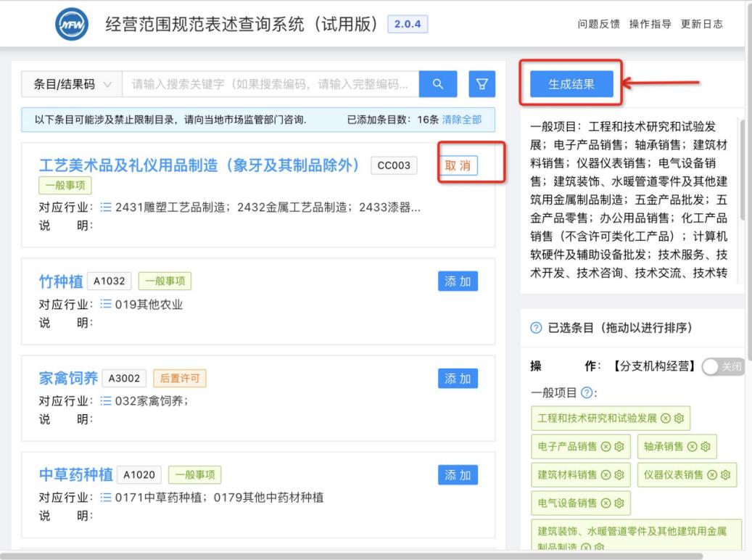This screenshot has width=752, height=560.
Task: Click help icon next to 一般项目
Action: [x=584, y=392]
